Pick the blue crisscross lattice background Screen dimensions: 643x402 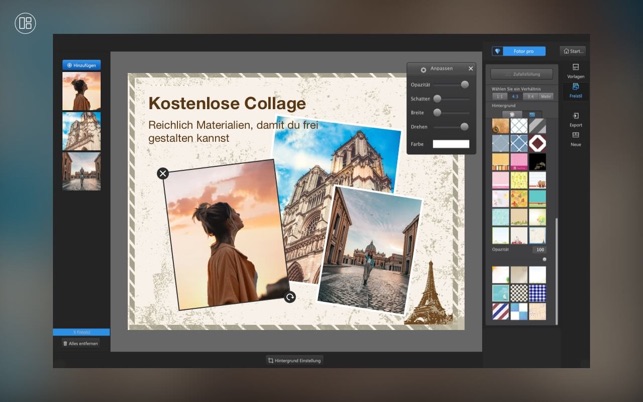click(x=519, y=144)
